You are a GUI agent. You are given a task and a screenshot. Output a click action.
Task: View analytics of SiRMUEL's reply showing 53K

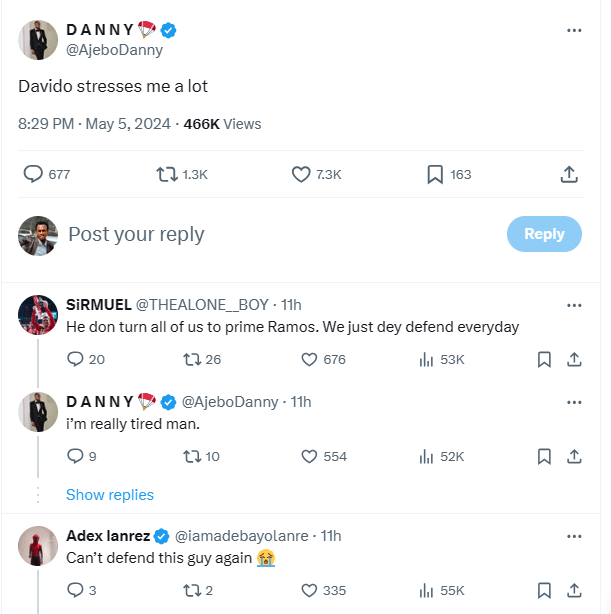(x=425, y=359)
